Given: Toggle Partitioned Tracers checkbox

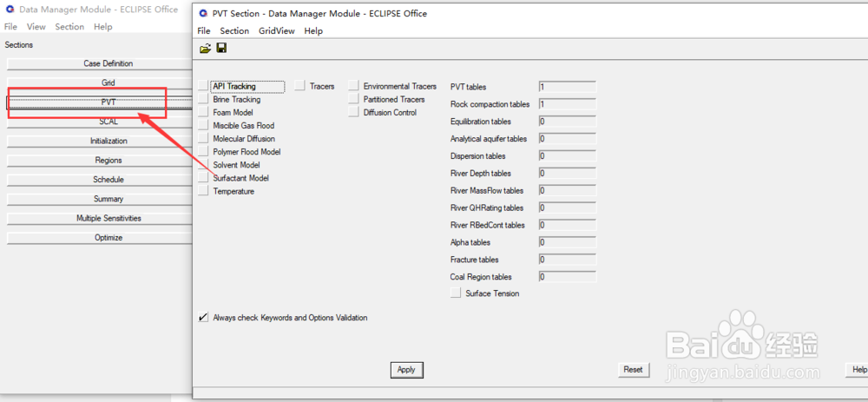Looking at the screenshot, I should point(353,99).
